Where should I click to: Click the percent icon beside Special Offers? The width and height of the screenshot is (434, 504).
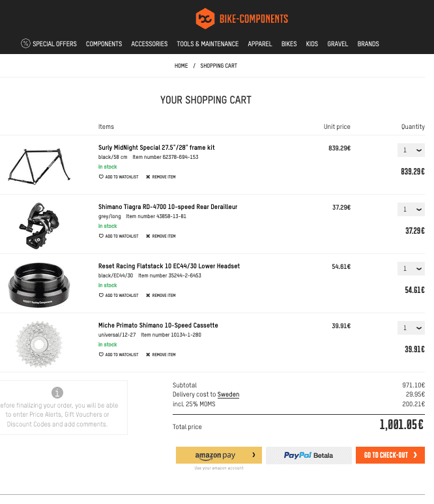(25, 44)
